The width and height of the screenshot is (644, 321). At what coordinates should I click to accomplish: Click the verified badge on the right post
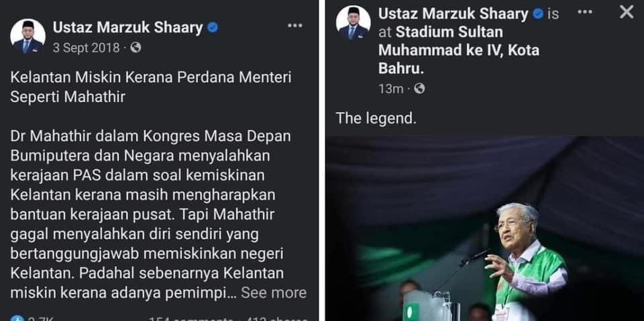click(538, 14)
